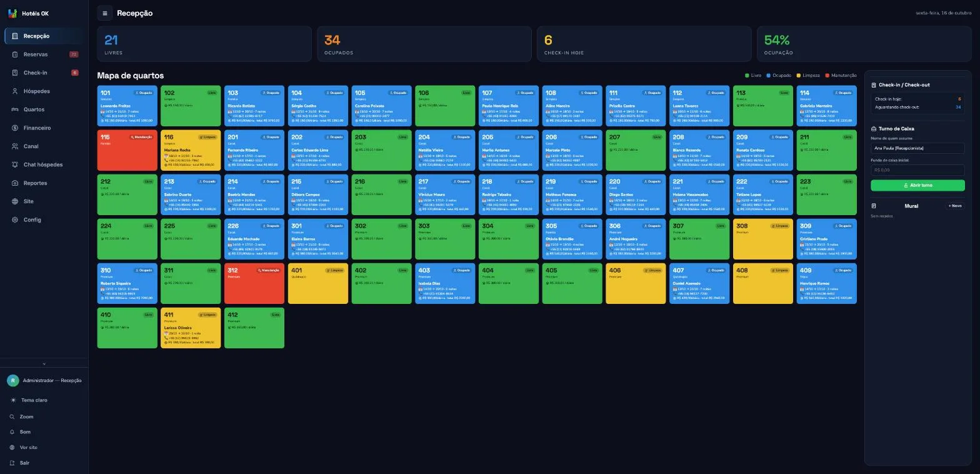Click the 6 Check-in hoje stat card
The height and width of the screenshot is (474, 980).
coord(644,44)
